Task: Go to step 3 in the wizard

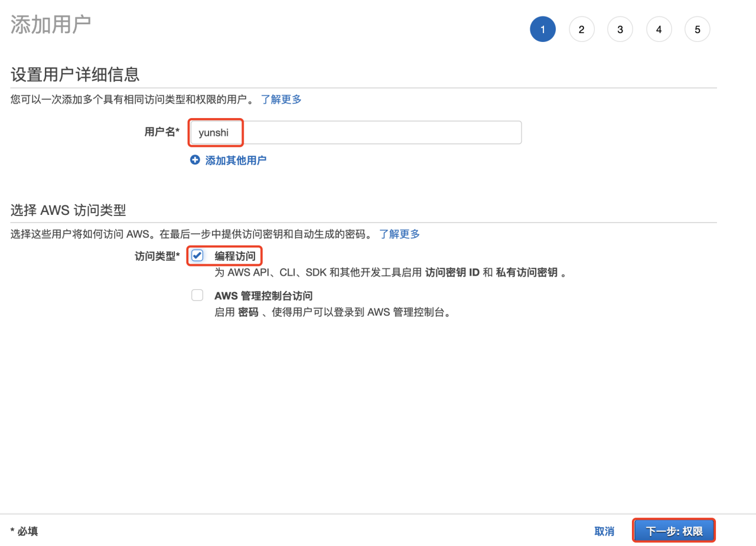Action: (x=620, y=29)
